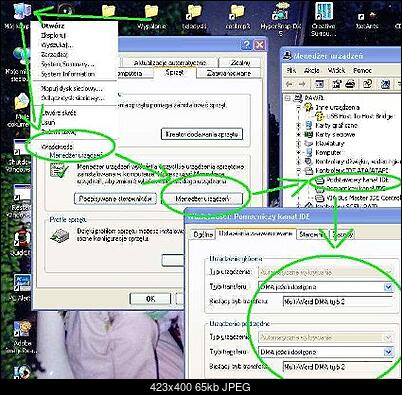The image size is (402, 395).
Task: Click the Karty sieciowe network card icon
Action: [309, 134]
